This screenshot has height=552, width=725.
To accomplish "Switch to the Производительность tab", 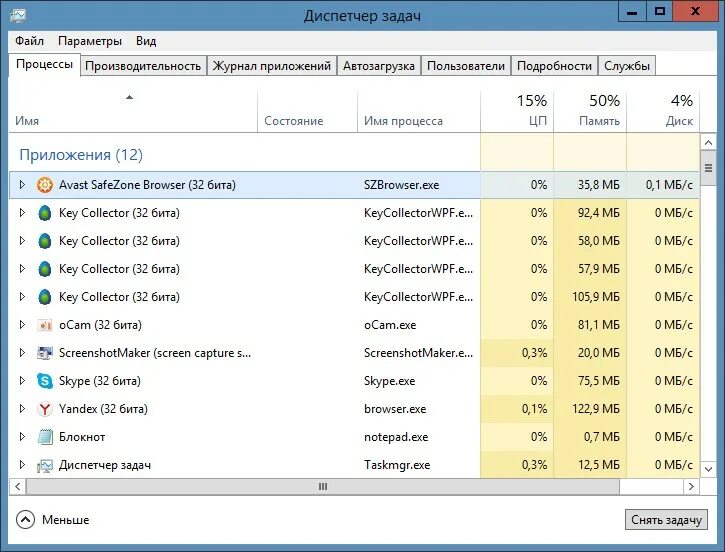I will click(143, 66).
